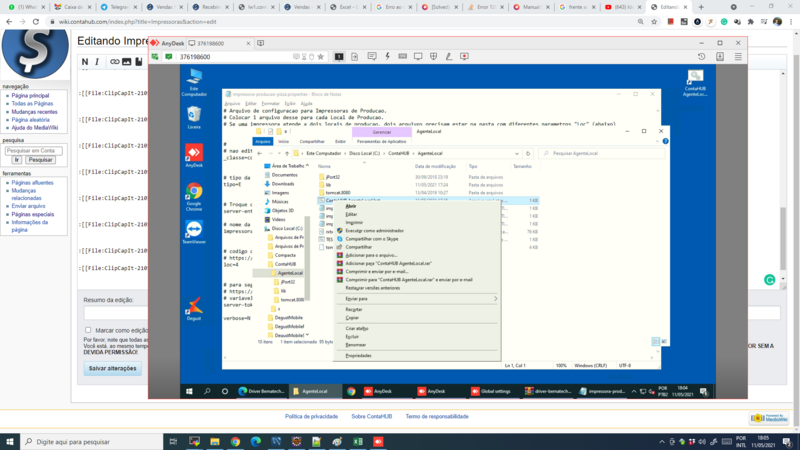This screenshot has width=800, height=450.
Task: Click Pesquisar button in wiki sidebar
Action: [40, 160]
